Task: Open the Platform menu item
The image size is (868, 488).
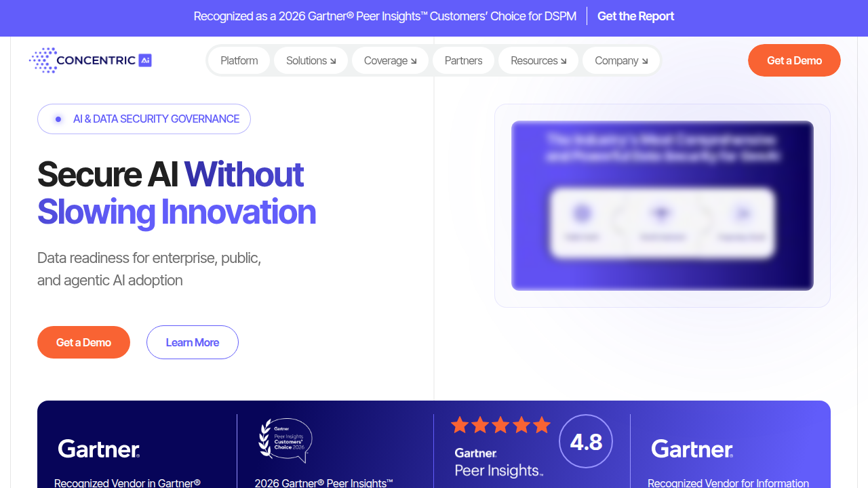Action: pyautogui.click(x=239, y=60)
